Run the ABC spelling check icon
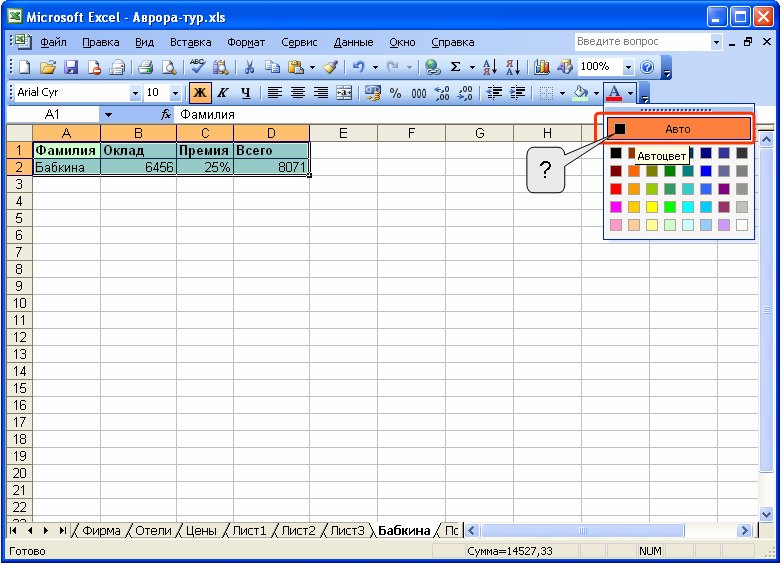The image size is (783, 566). point(197,67)
